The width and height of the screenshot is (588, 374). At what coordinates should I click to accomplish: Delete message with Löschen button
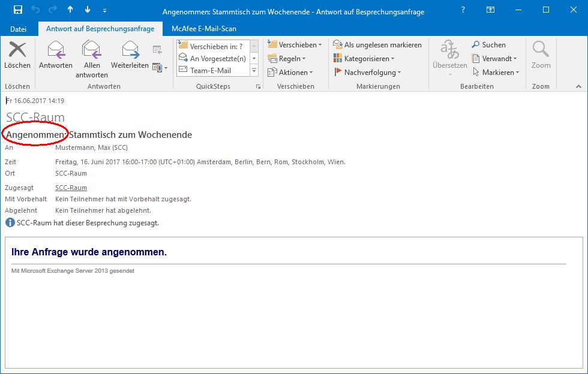pyautogui.click(x=17, y=56)
